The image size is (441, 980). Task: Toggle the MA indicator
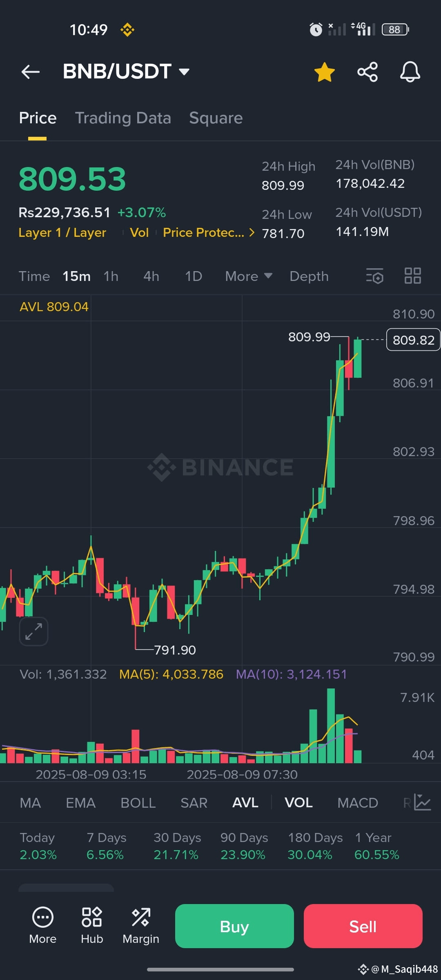point(30,803)
